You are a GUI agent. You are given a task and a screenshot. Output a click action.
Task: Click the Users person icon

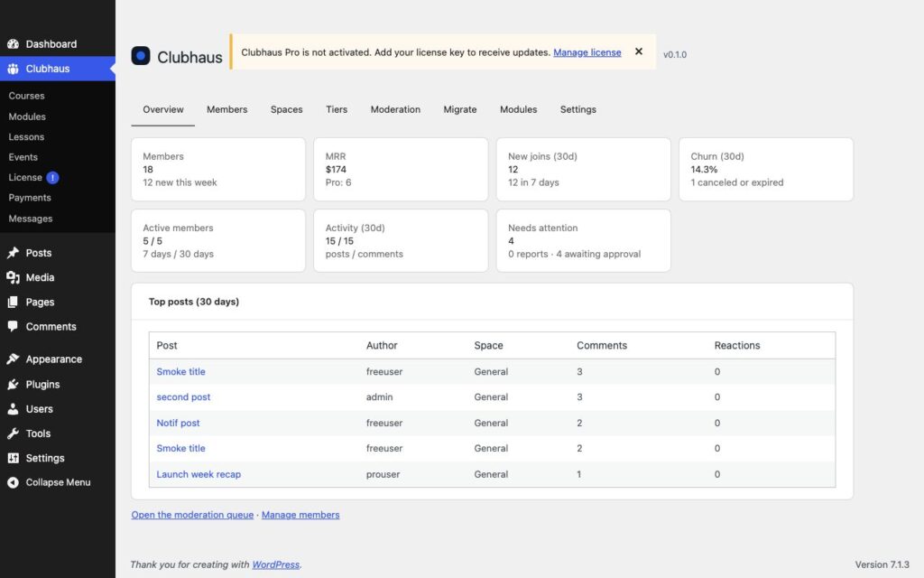13,409
